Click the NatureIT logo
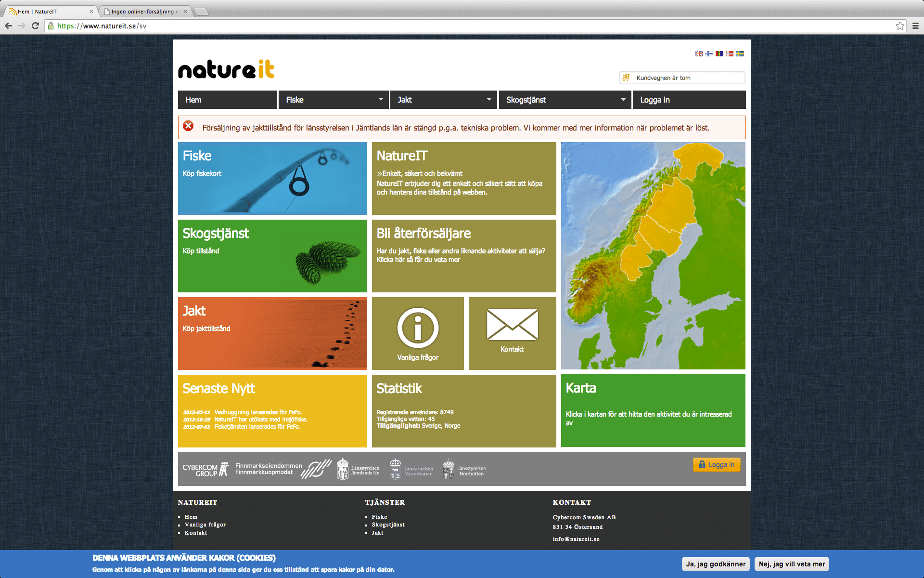 (226, 69)
